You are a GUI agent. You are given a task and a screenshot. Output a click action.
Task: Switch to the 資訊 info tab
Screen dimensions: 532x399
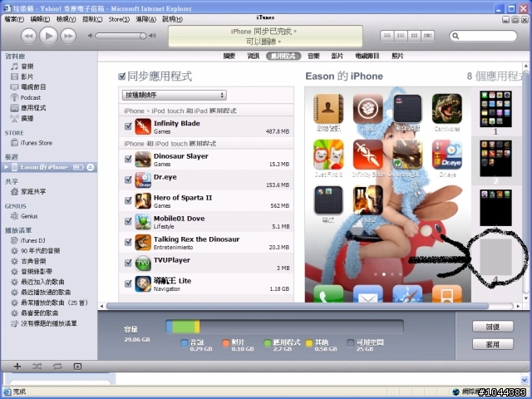click(254, 56)
